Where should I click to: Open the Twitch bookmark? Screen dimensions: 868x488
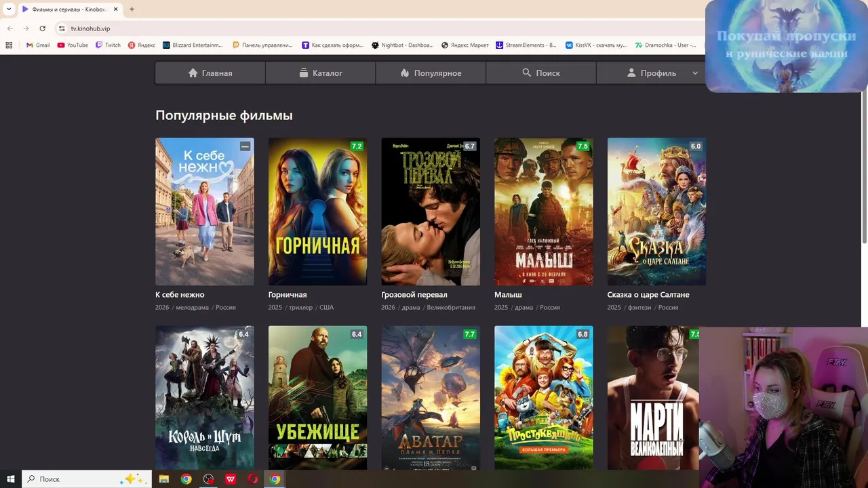[108, 45]
